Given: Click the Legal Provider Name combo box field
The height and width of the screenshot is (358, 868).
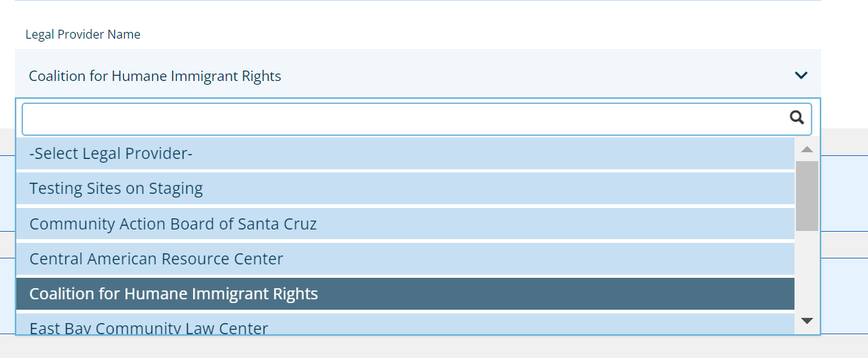Looking at the screenshot, I should 417,75.
